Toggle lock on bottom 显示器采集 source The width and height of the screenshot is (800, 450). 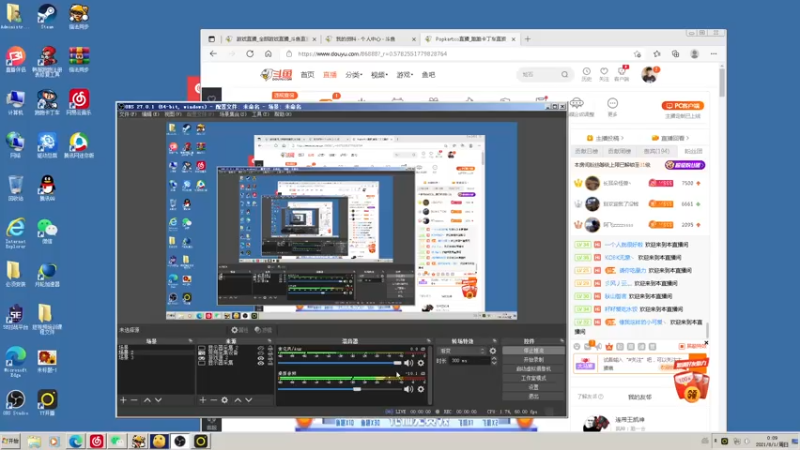[x=270, y=363]
